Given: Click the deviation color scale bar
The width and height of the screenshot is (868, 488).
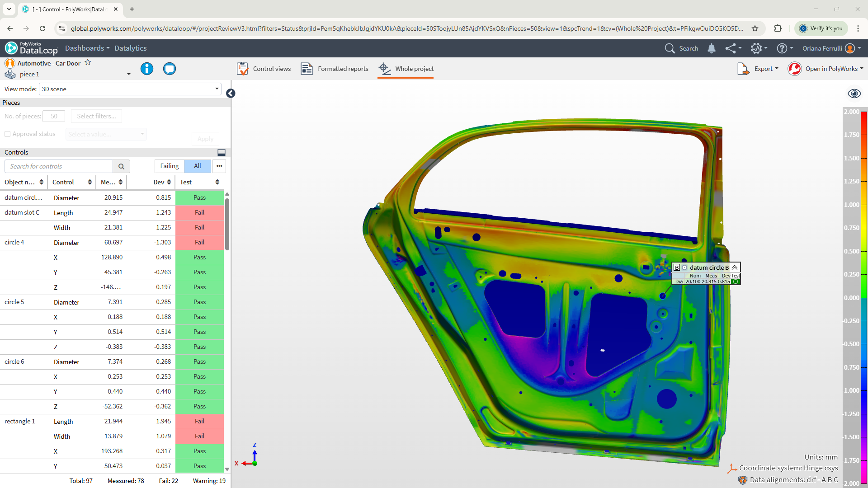Looking at the screenshot, I should pyautogui.click(x=863, y=297).
